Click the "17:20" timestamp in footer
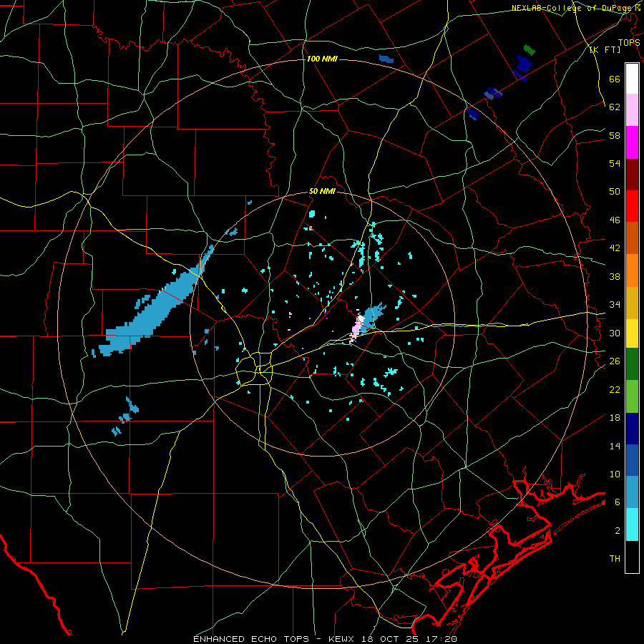 pos(441,639)
